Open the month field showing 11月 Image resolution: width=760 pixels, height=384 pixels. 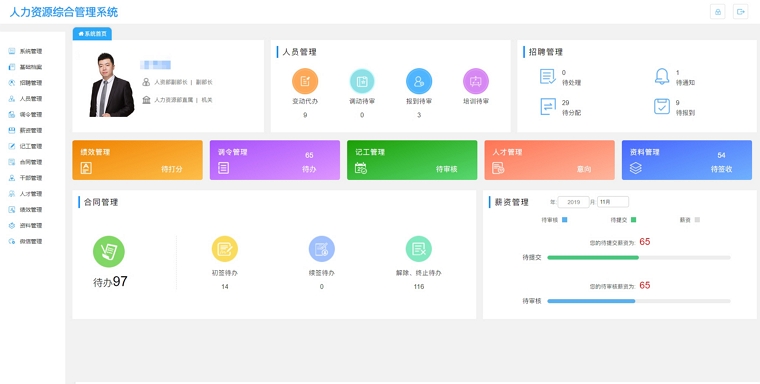tap(613, 202)
